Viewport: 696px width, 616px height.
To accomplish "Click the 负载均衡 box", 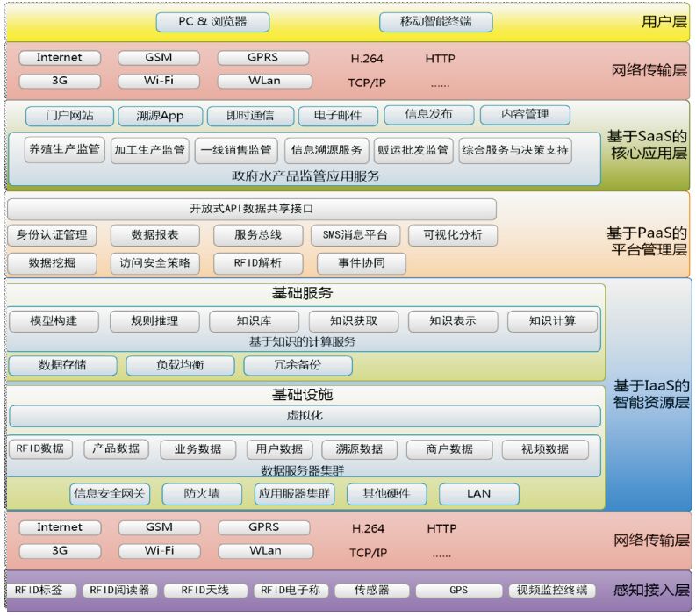I will click(181, 365).
